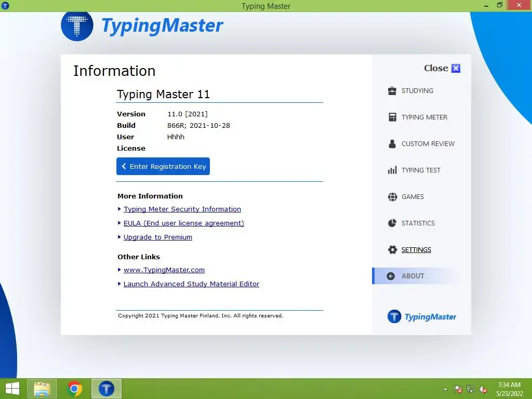Click Enter Registration Key button
The image size is (532, 399).
point(163,166)
